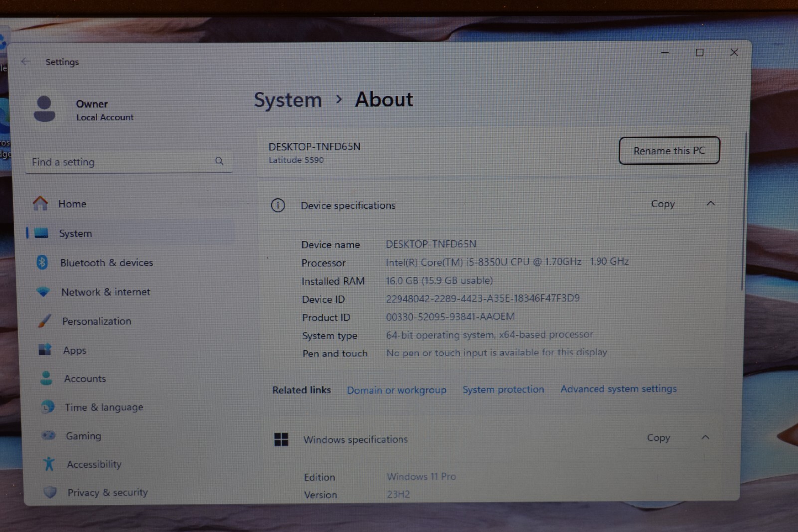The image size is (798, 532).
Task: Open Apps label in sidebar
Action: (75, 350)
